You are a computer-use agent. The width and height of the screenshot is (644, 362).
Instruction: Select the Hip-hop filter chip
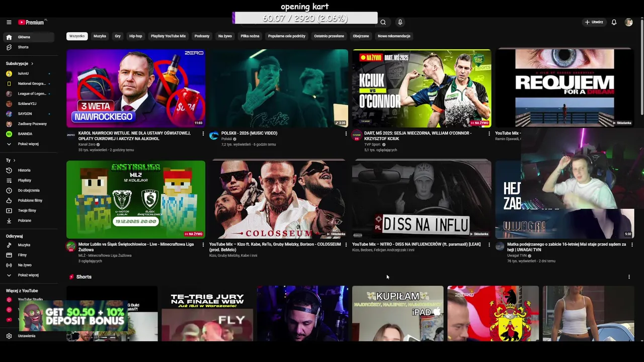pos(136,36)
